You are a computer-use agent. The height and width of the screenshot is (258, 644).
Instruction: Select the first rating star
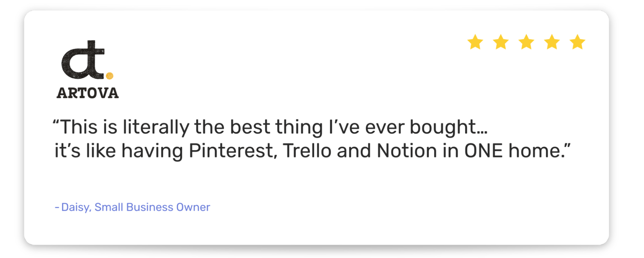point(475,42)
